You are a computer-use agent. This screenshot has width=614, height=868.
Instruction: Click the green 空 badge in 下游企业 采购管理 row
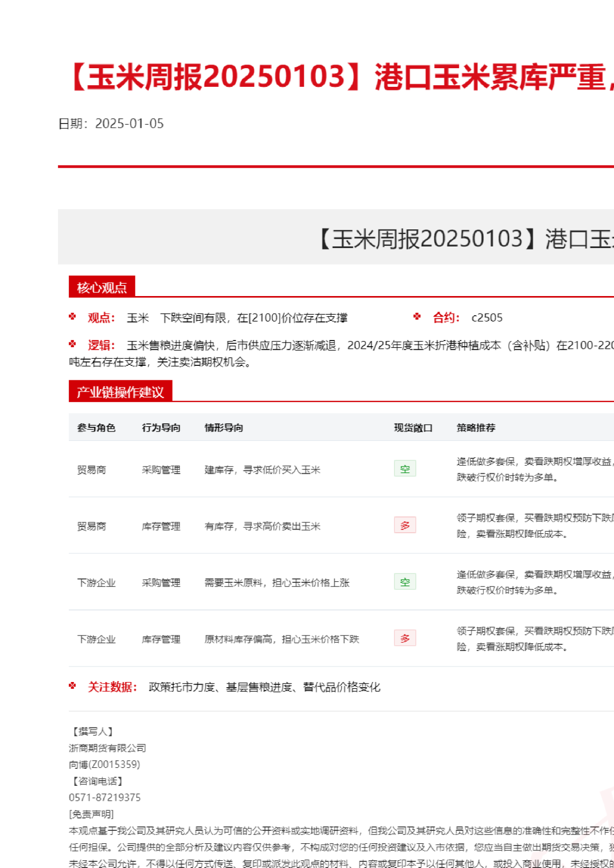click(405, 582)
